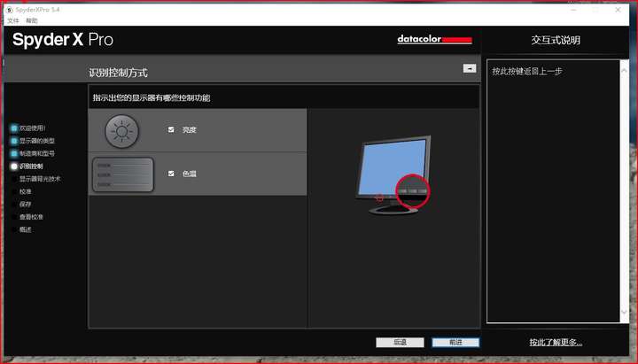The height and width of the screenshot is (364, 638).
Task: Select the 查看校准 step
Action: coord(31,217)
